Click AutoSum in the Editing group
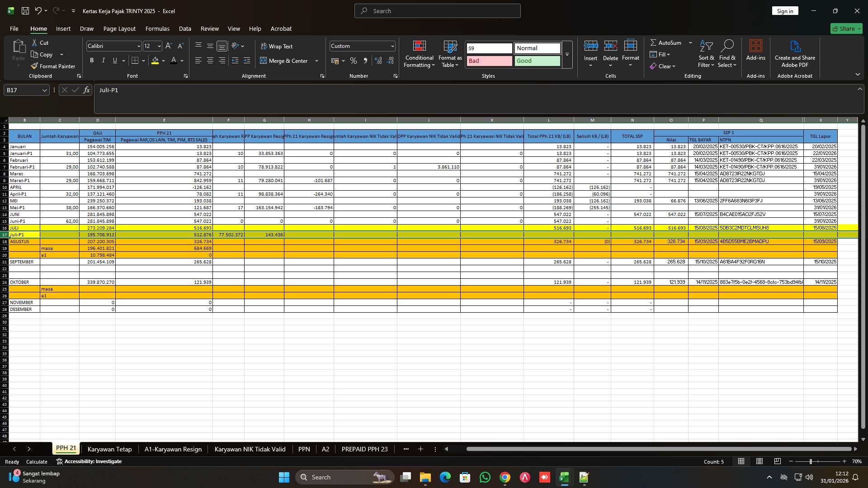Screen dimensions: 868x488 point(668,42)
